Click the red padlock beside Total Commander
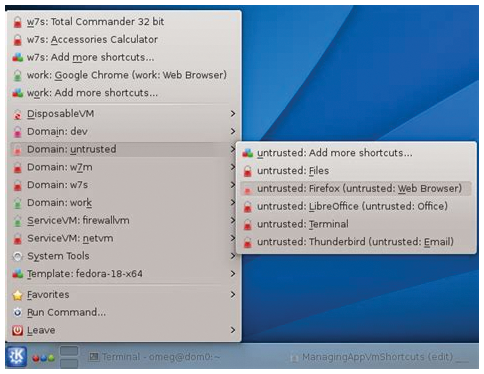This screenshot has height=374, width=484. [17, 22]
